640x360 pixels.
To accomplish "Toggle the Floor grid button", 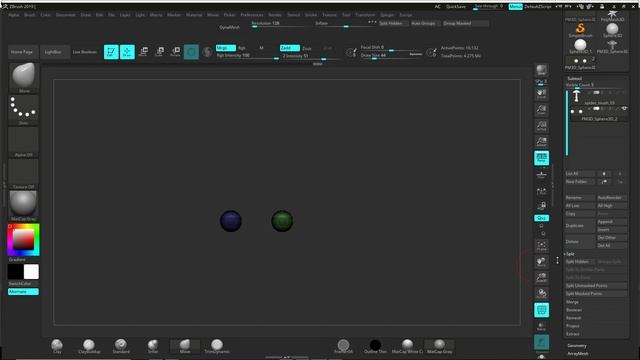I will point(542,175).
